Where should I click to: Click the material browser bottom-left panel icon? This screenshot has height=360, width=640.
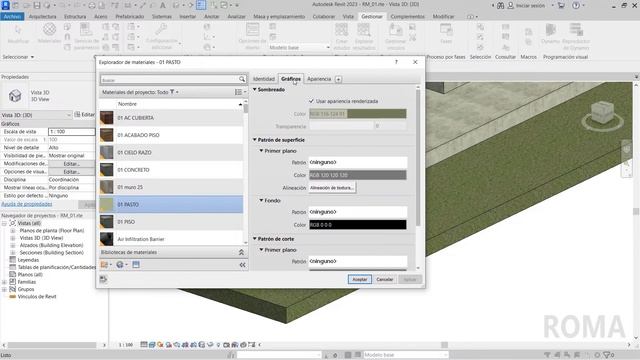coord(103,279)
